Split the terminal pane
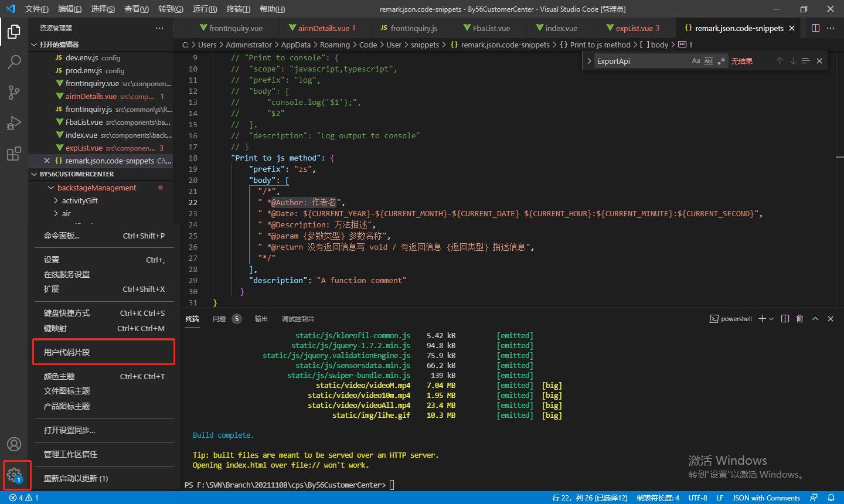844x504 pixels. (785, 318)
